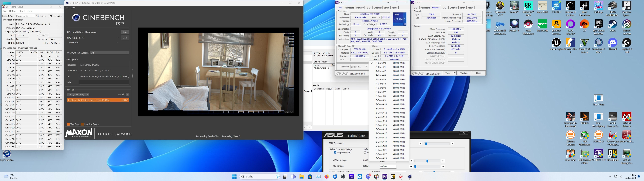The height and width of the screenshot is (181, 644).
Task: Open Firefox from the taskbar
Action: coord(327,176)
